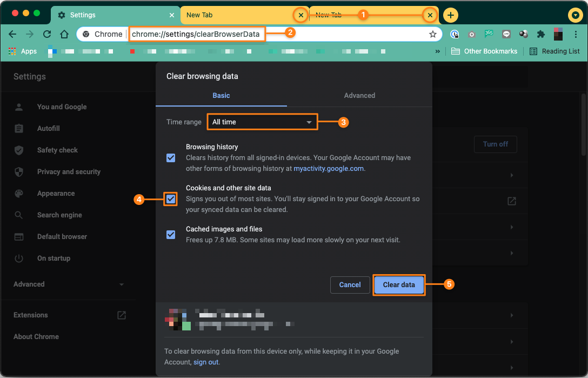The image size is (588, 378).
Task: Toggle Cached images and files checkbox
Action: pos(171,235)
